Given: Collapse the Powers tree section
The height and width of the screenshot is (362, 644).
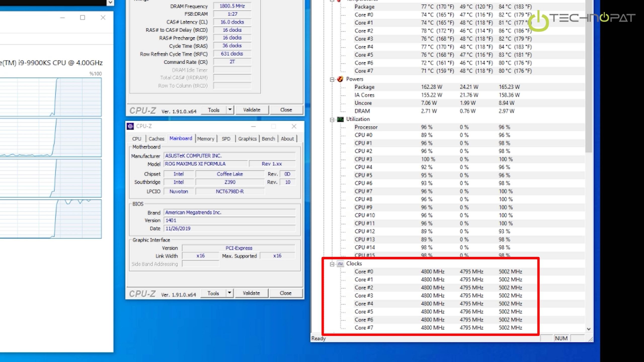Looking at the screenshot, I should point(332,79).
